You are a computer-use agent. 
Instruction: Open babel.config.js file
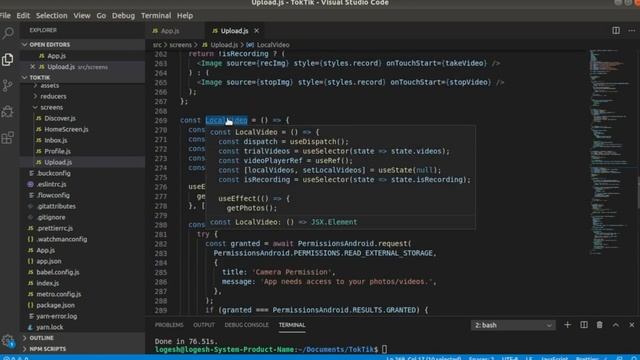point(83,272)
